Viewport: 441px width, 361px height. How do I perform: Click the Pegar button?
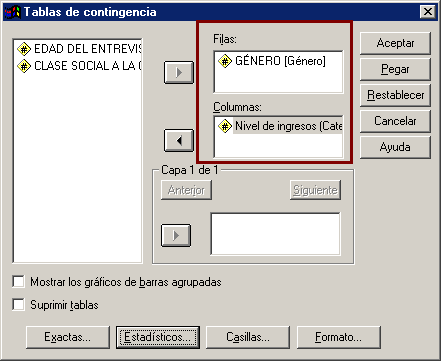[x=395, y=69]
